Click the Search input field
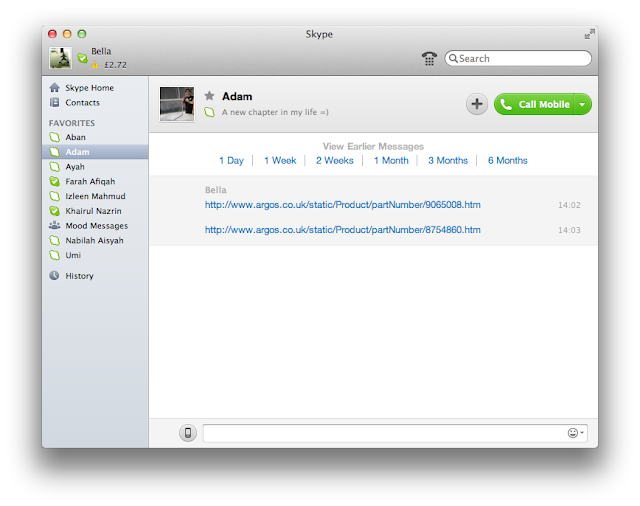Image resolution: width=640 pixels, height=506 pixels. tap(518, 58)
